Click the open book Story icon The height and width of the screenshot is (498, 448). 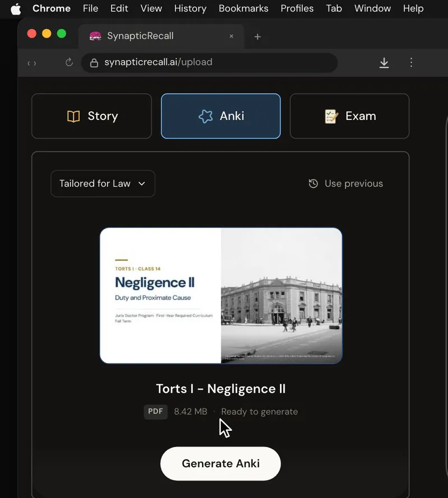point(73,117)
